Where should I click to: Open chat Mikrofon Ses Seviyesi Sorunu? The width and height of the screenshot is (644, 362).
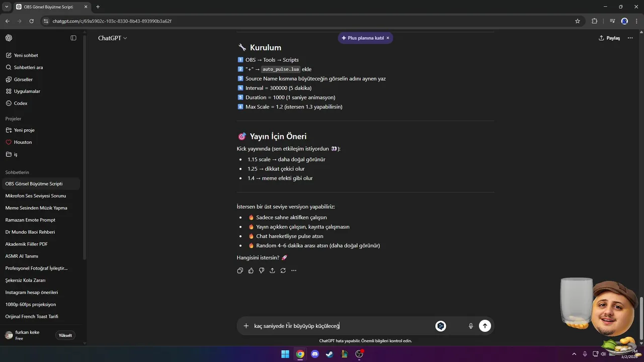[40, 196]
